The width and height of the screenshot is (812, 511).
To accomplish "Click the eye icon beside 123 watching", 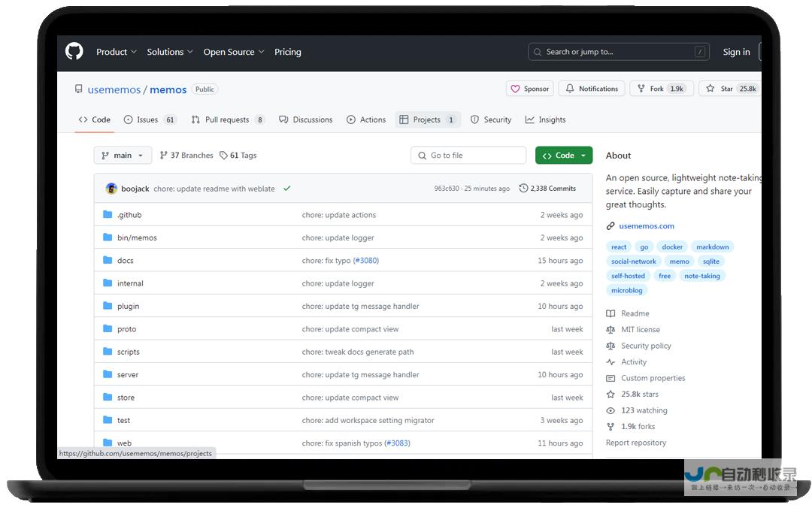I will pos(611,410).
